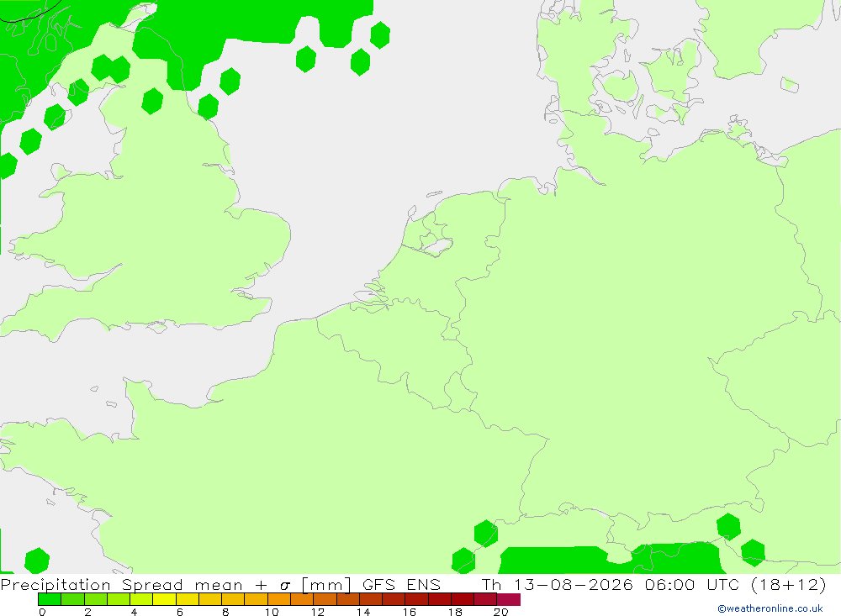Click the legend value label '0'

coord(42,612)
